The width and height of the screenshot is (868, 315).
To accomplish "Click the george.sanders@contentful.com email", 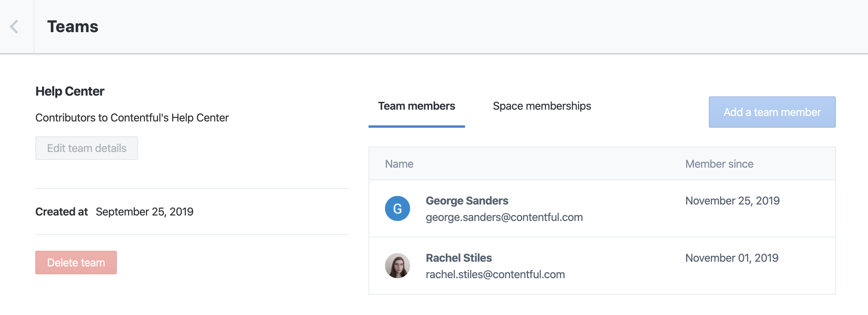I will point(504,217).
